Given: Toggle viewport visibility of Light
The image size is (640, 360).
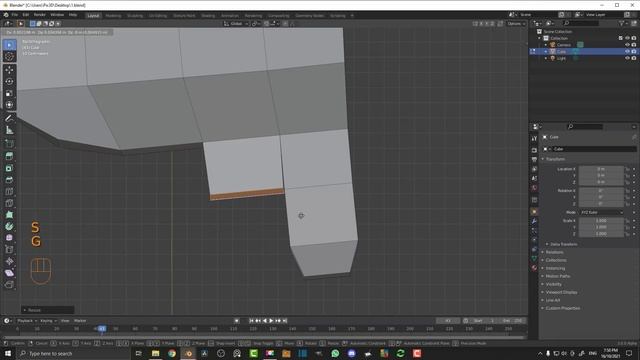Looking at the screenshot, I should pos(627,58).
